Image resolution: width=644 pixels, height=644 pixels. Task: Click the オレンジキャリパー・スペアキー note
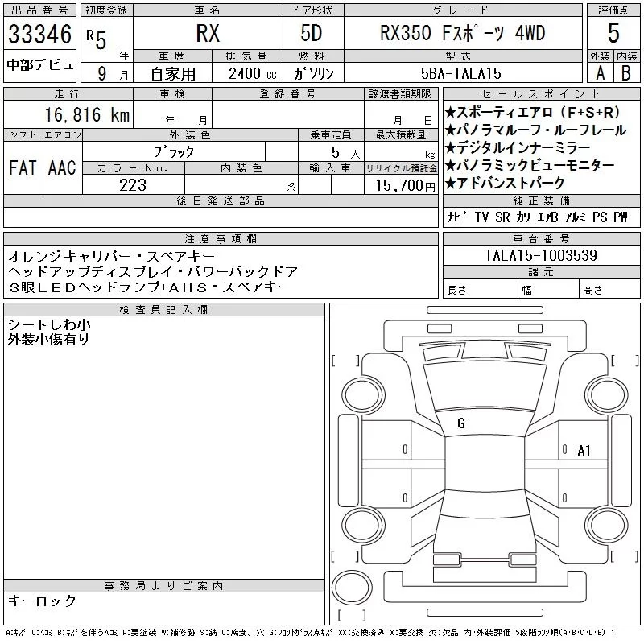(111, 256)
